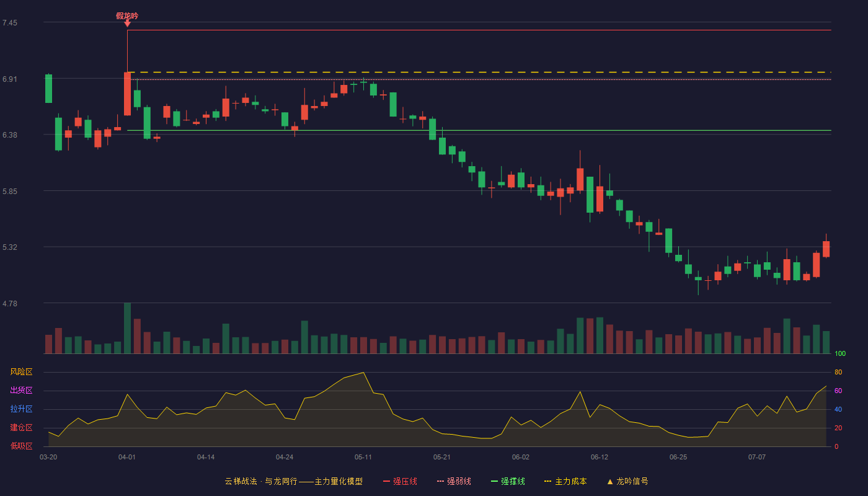Screen dimensions: 868x496
Task: Click the 4.78 price axis label
Action: (x=10, y=303)
